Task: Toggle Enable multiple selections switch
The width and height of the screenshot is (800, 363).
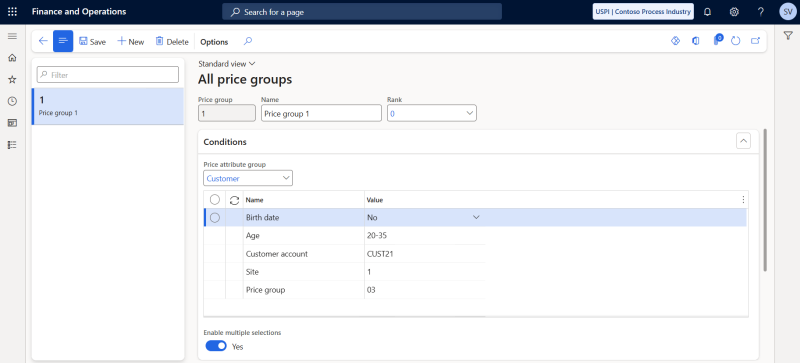Action: 216,346
